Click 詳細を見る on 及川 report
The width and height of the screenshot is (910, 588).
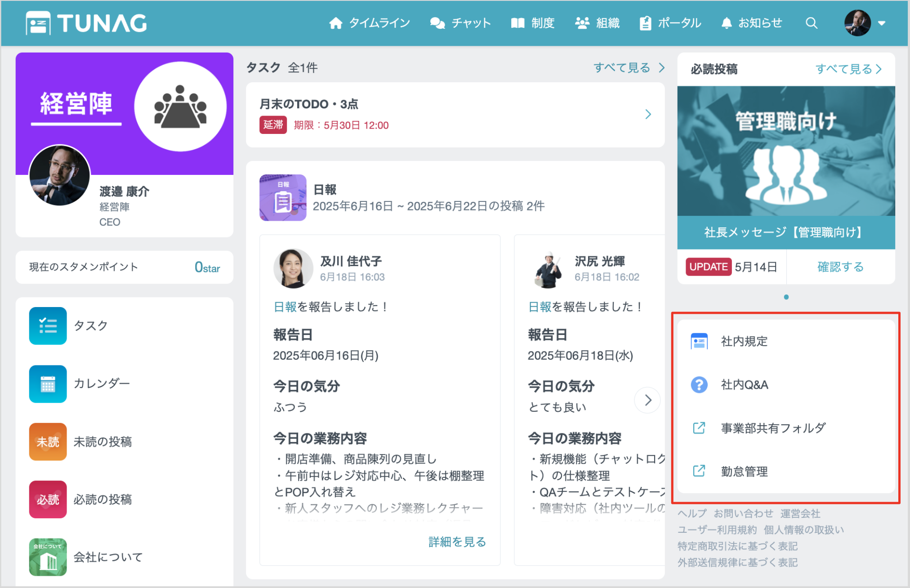pos(457,542)
